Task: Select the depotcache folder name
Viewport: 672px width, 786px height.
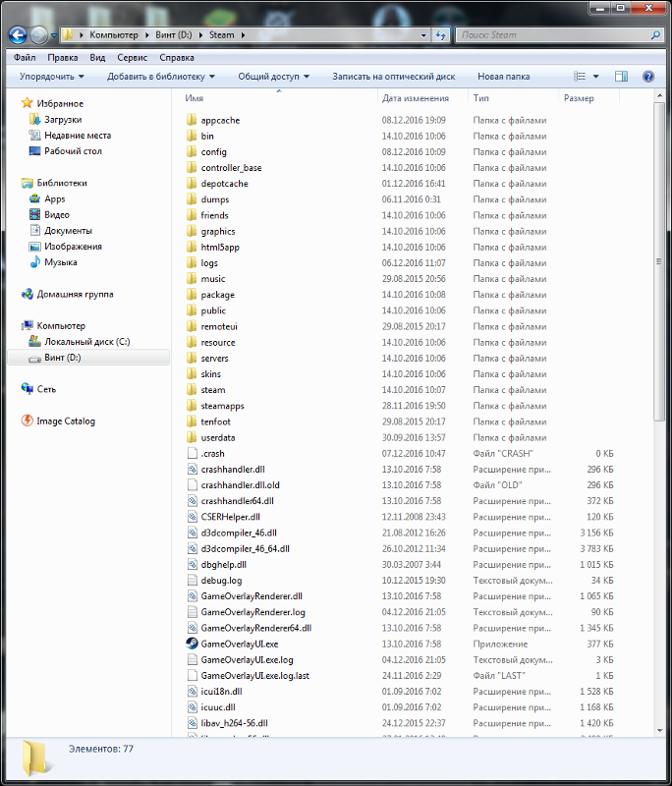Action: (x=225, y=184)
